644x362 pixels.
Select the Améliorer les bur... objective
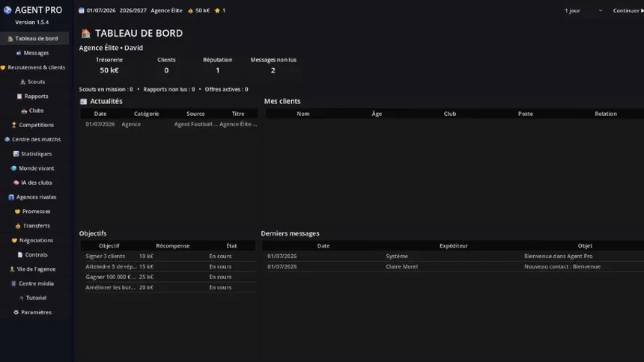(x=168, y=287)
